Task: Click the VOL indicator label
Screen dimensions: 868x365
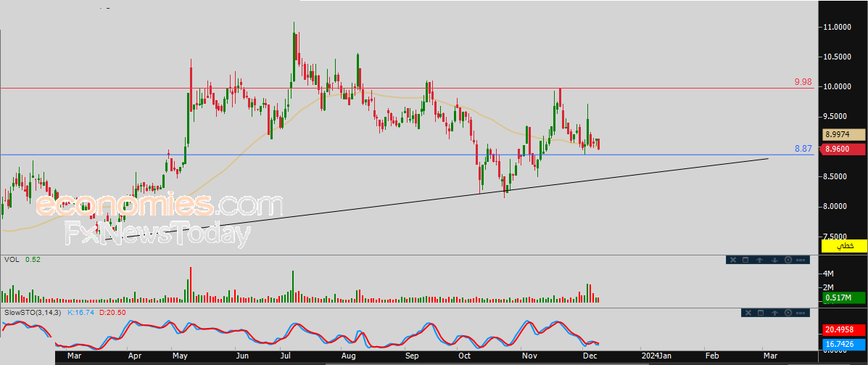Action: click(x=11, y=259)
